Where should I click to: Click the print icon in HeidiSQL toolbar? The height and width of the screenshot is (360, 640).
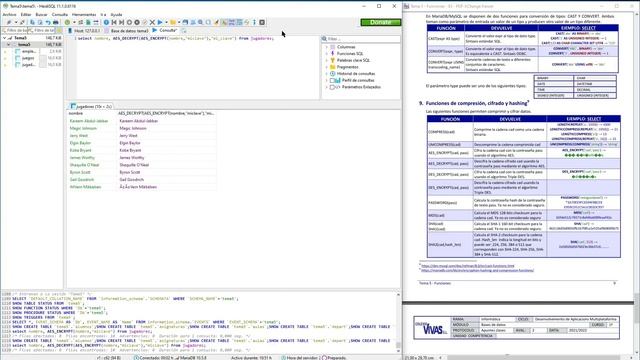click(56, 22)
